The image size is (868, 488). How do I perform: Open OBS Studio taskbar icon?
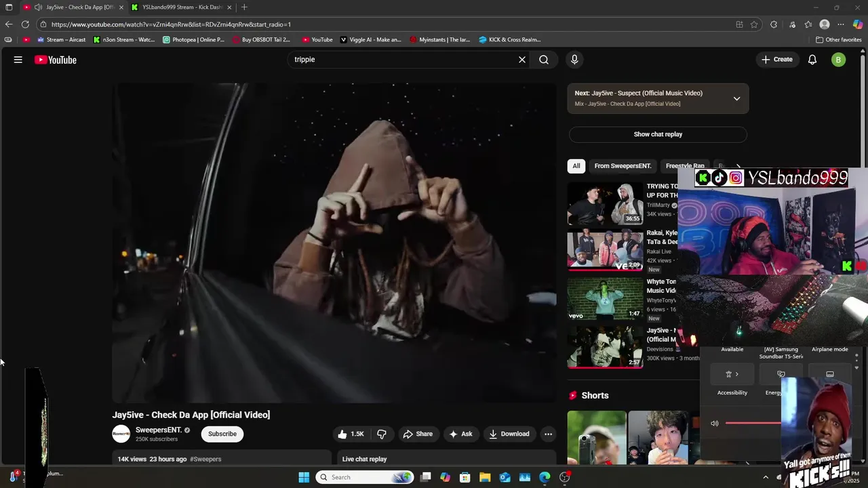click(x=564, y=477)
